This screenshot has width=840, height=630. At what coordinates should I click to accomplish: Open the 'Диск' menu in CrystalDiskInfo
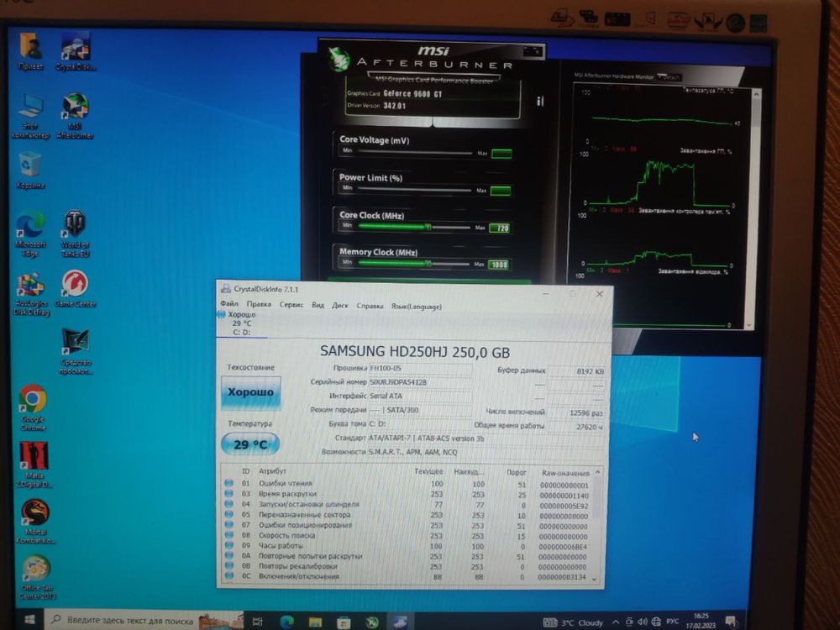[339, 306]
